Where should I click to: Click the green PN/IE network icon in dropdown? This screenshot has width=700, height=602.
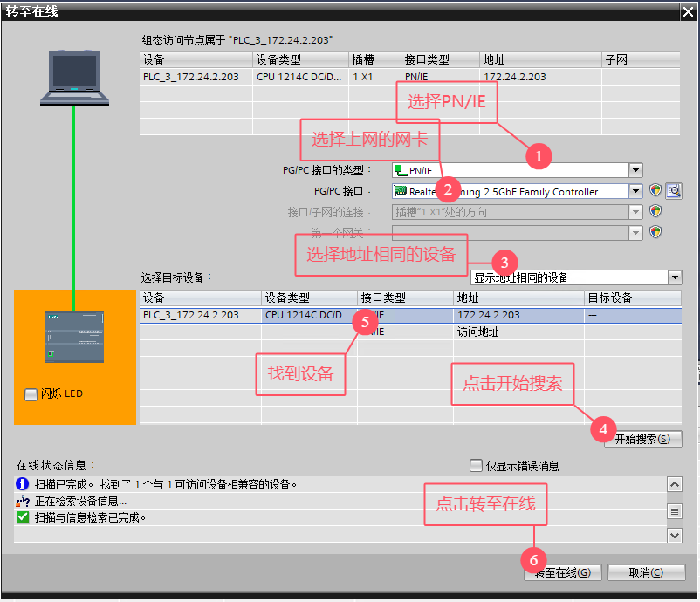[401, 170]
